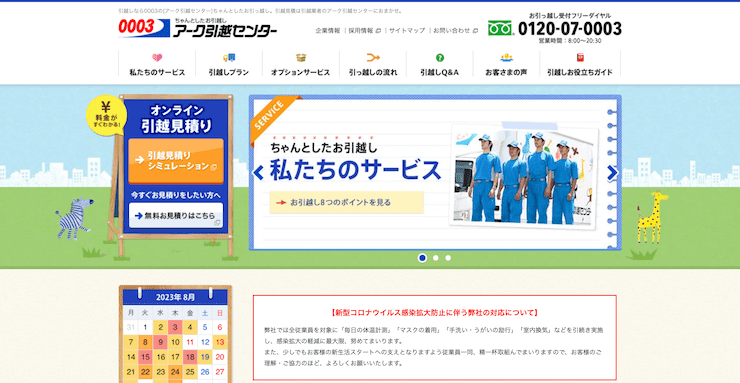Click the orange arrow icon above 引っ越しの流れ
Viewport: 740px width, 383px height.
pos(373,58)
